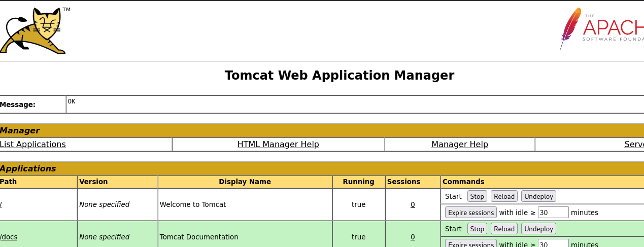Click the 'Sessions' column header

pyautogui.click(x=403, y=182)
